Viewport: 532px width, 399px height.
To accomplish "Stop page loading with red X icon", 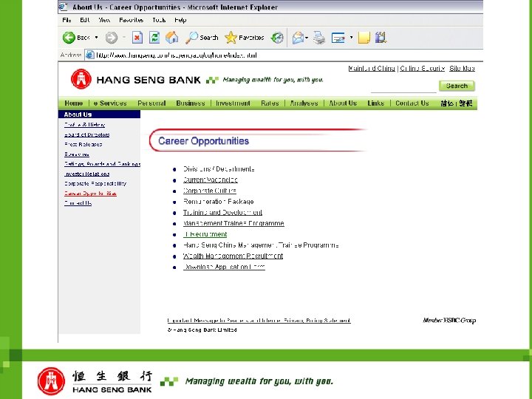I will 137,38.
